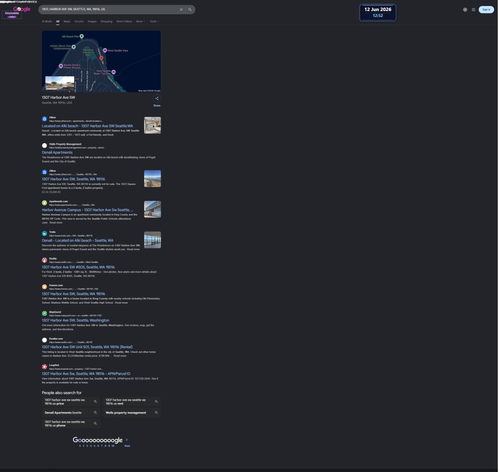Click the LoopNet red favicon
Image resolution: width=500 pixels, height=472 pixels.
[x=44, y=367]
